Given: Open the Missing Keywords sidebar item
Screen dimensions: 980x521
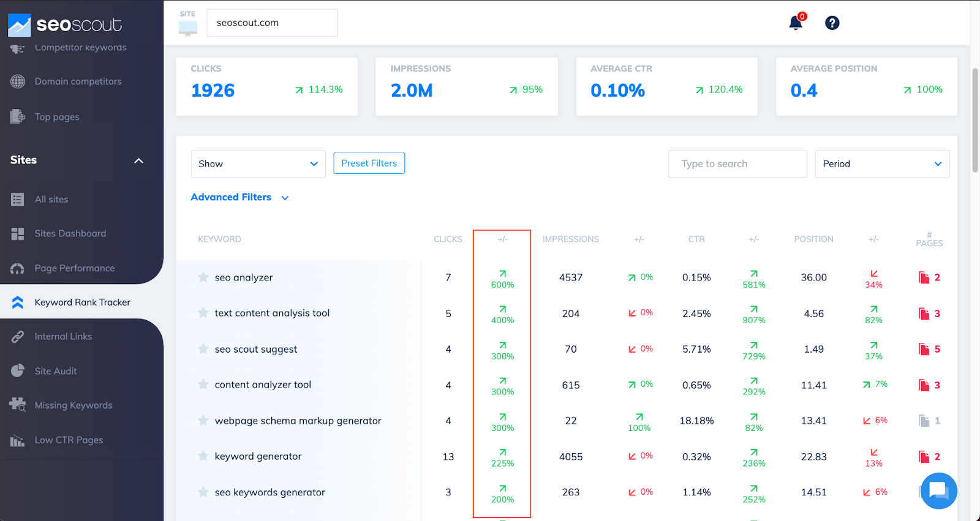Looking at the screenshot, I should (x=73, y=405).
